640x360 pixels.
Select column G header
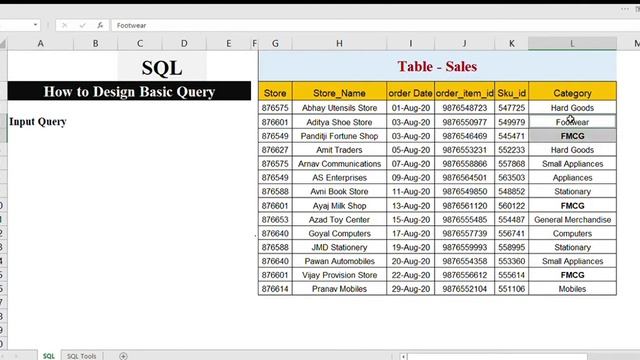pos(276,43)
